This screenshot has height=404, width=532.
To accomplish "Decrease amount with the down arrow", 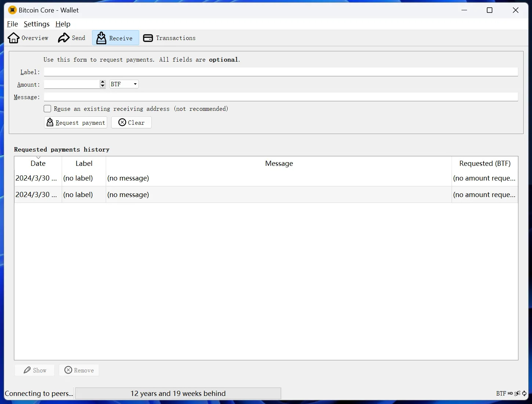I will pos(102,86).
